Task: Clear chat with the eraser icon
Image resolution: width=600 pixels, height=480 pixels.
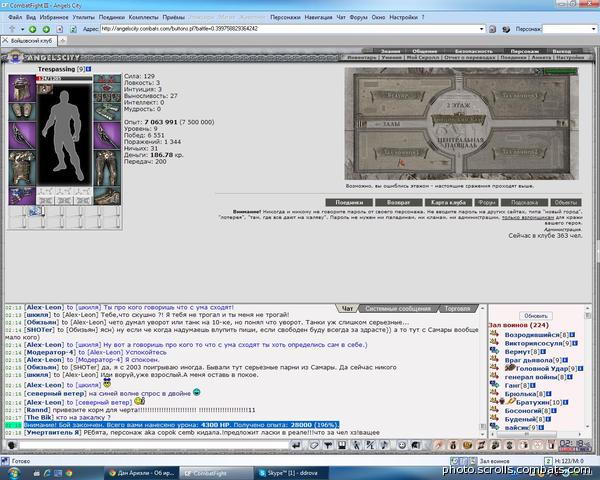Action: (x=314, y=445)
